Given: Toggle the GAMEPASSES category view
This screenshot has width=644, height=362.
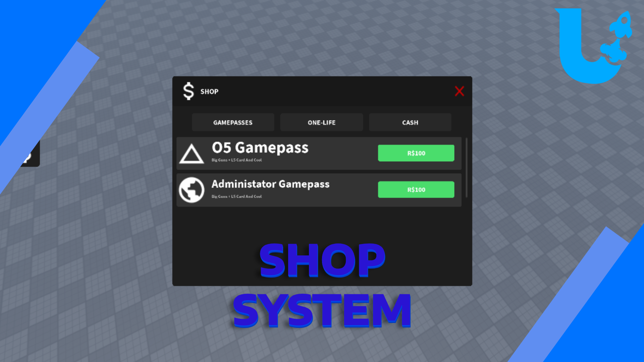Looking at the screenshot, I should coord(233,122).
